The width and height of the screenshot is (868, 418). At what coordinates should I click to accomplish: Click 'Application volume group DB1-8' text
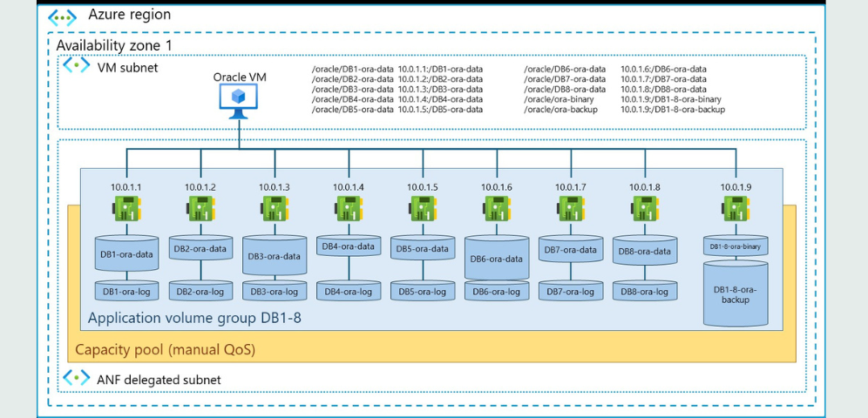click(x=194, y=319)
